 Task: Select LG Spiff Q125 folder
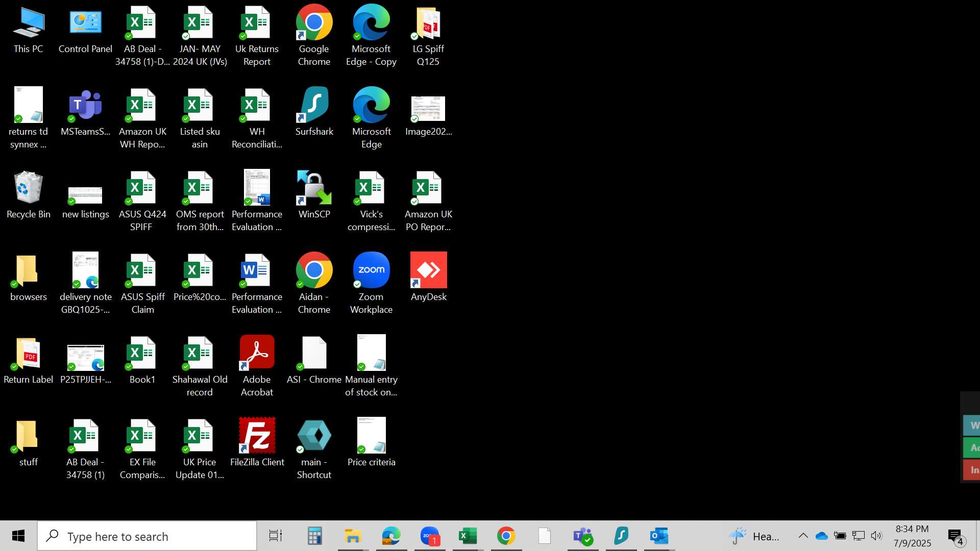428,37
